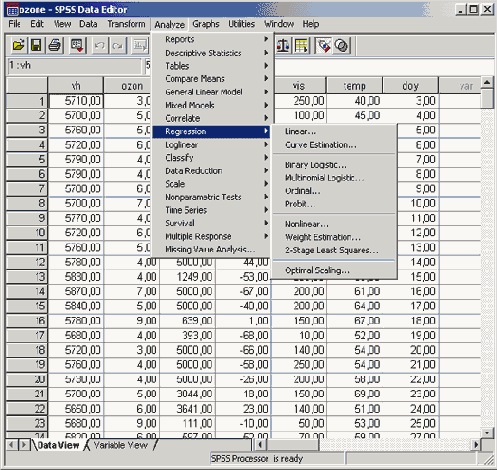Switch to the Variable View tab
The image size is (497, 470).
point(120,445)
